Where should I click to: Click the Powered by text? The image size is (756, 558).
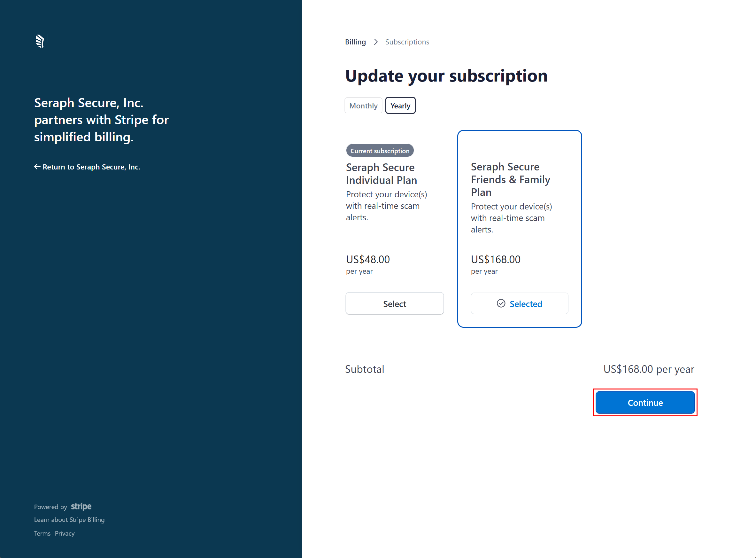(50, 507)
